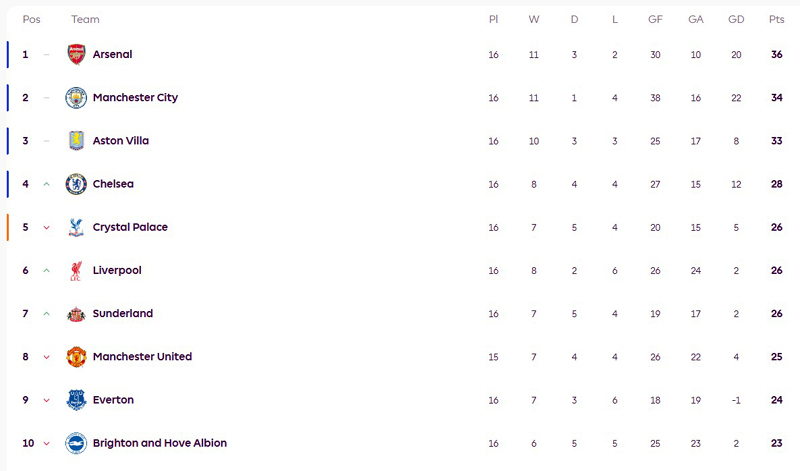
Task: Sort table by Pts column header
Action: [776, 20]
